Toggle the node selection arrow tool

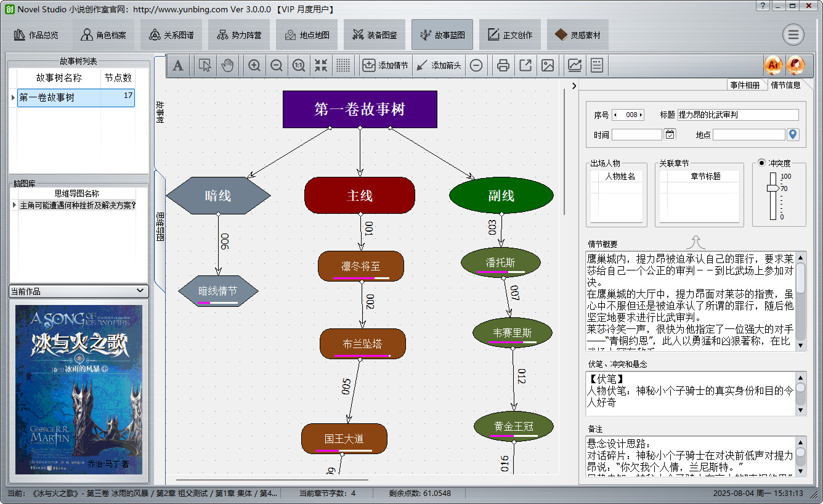204,65
